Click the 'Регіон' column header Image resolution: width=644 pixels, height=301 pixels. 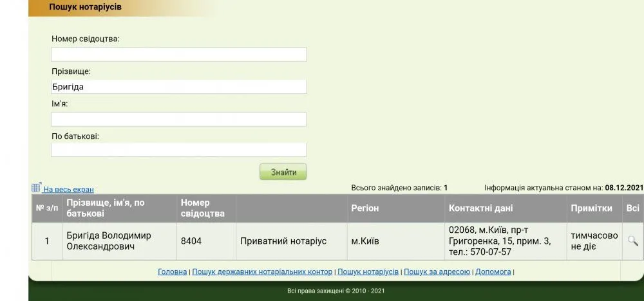click(x=365, y=208)
